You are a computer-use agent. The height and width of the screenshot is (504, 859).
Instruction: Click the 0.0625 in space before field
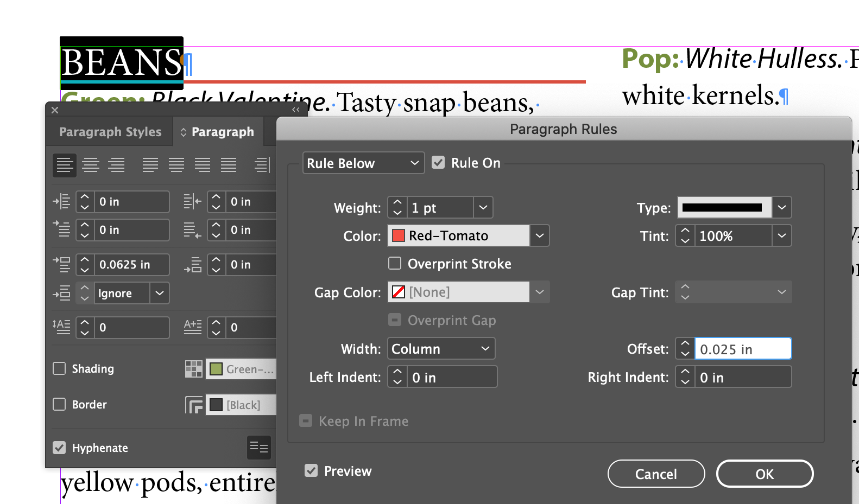coord(131,265)
